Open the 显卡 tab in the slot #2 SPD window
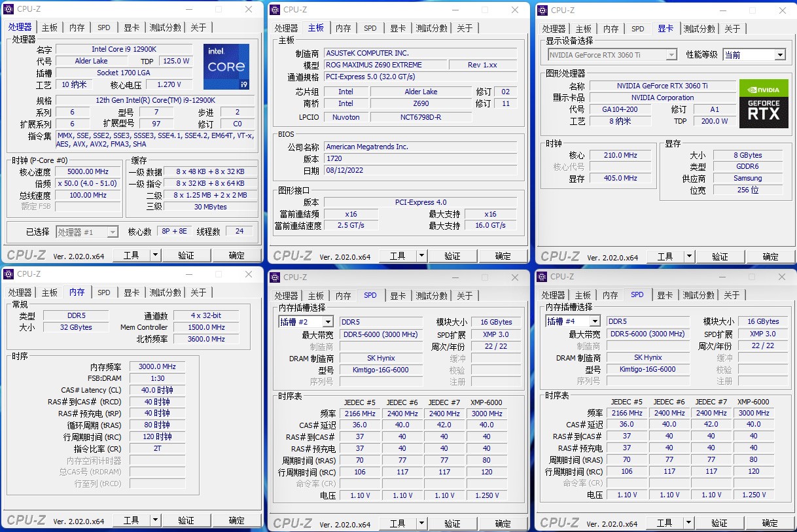Screen dimensions: 797x532 coord(398,296)
